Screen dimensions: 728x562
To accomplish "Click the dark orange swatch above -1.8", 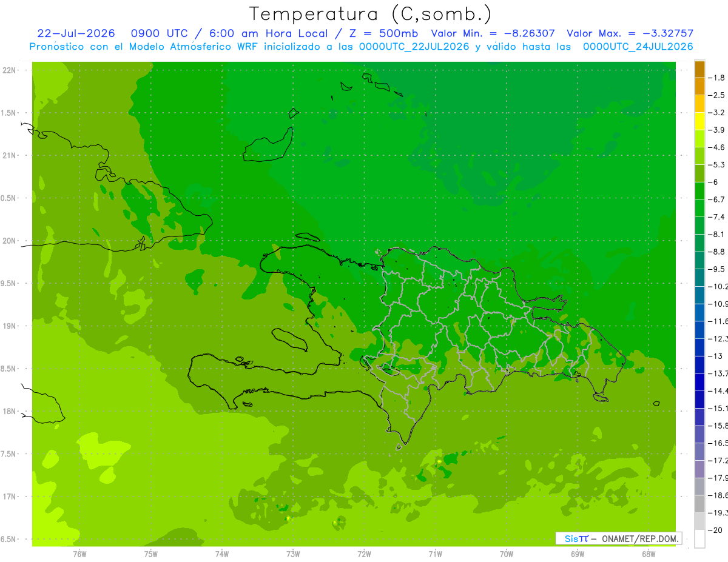I will click(x=699, y=69).
